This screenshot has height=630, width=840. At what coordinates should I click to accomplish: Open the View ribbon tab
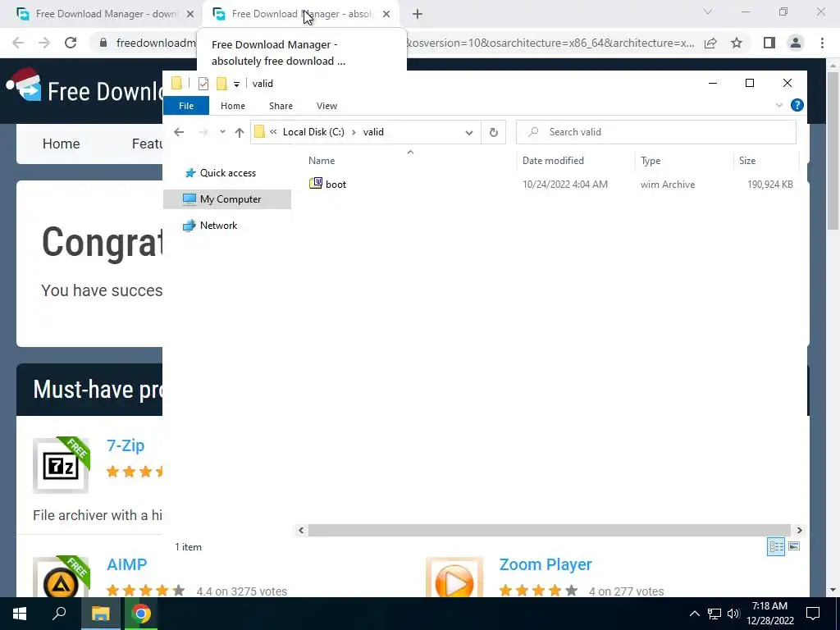coord(326,106)
